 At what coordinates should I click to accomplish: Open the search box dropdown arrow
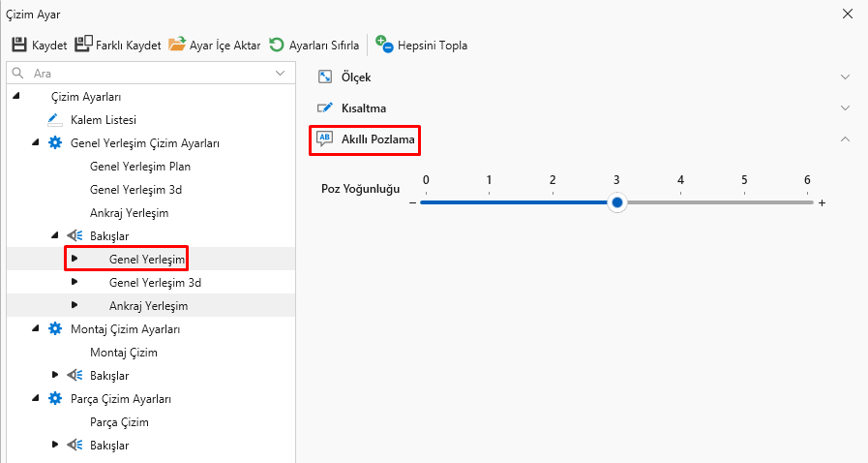click(x=281, y=73)
